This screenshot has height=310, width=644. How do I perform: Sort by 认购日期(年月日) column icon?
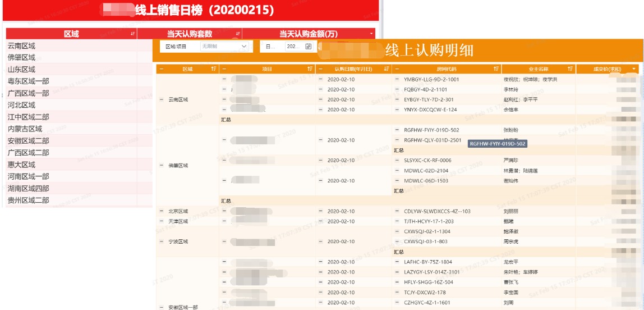(387, 69)
